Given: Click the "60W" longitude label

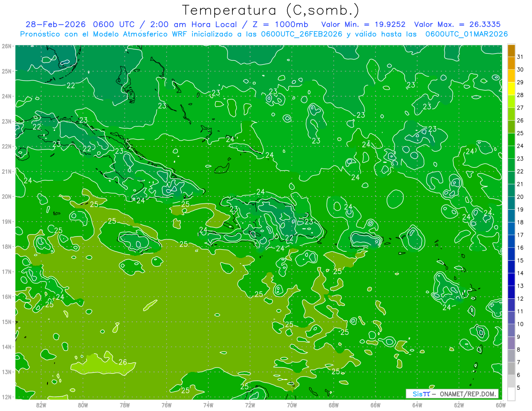Looking at the screenshot, I should 500,405.
